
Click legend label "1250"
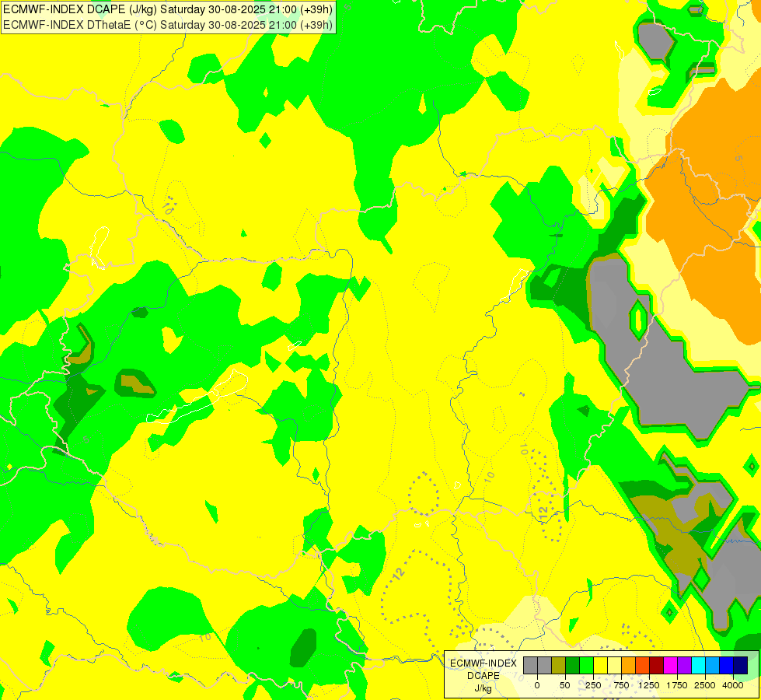coord(649,685)
